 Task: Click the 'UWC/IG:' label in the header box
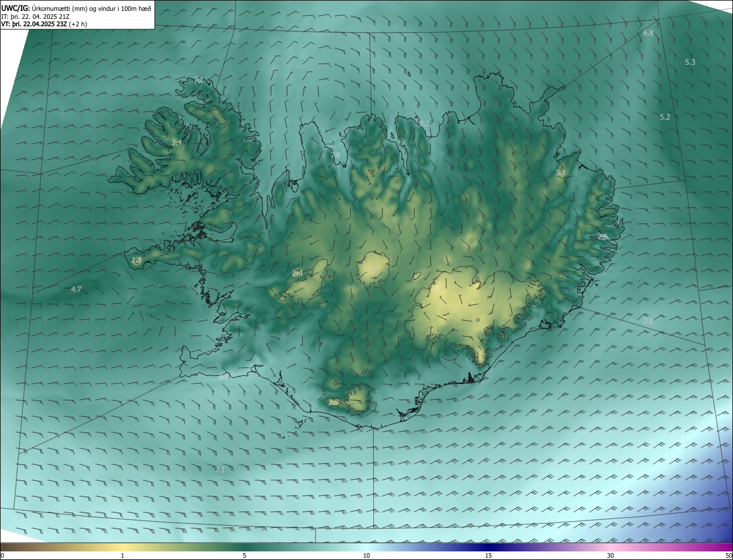point(16,9)
